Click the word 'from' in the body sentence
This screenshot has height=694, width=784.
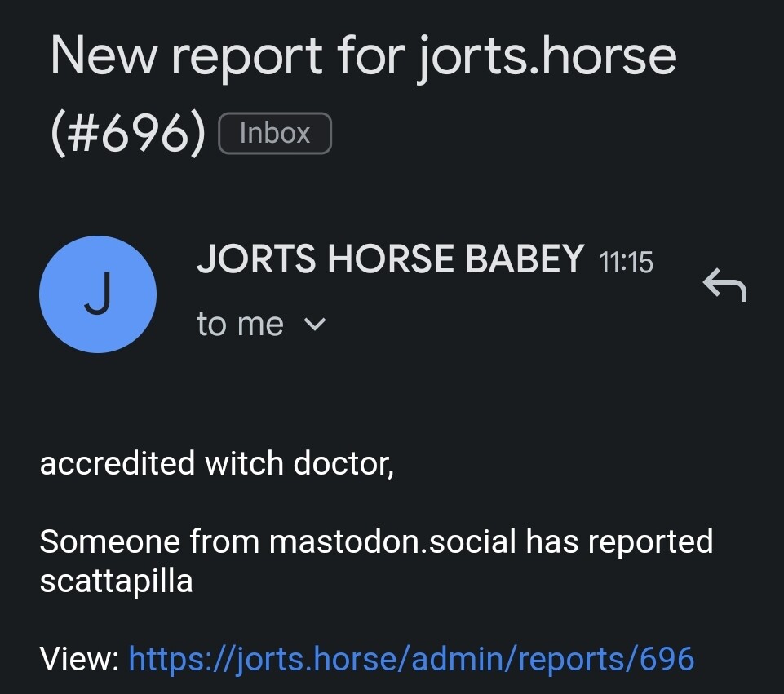point(224,541)
